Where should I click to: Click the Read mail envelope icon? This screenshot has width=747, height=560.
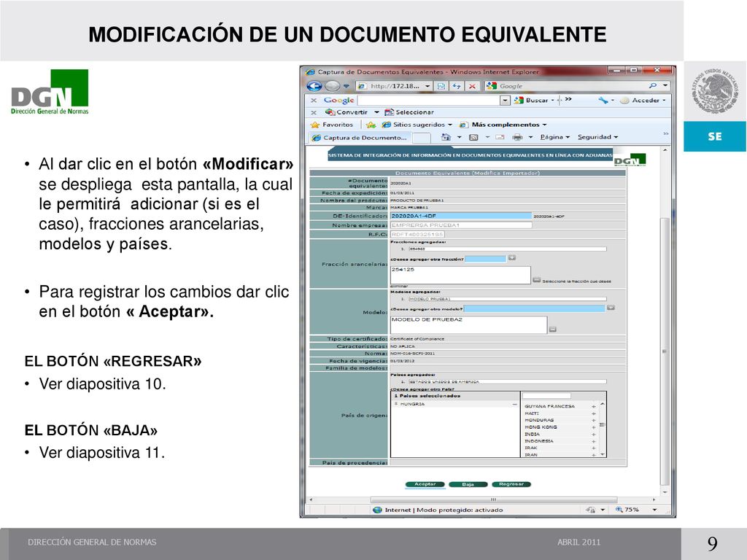pyautogui.click(x=500, y=137)
